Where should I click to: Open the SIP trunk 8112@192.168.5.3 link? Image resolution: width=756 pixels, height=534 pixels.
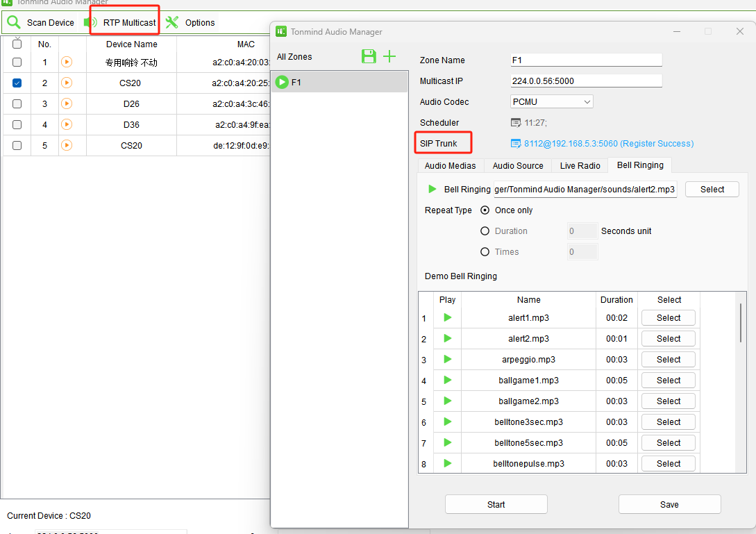click(608, 143)
